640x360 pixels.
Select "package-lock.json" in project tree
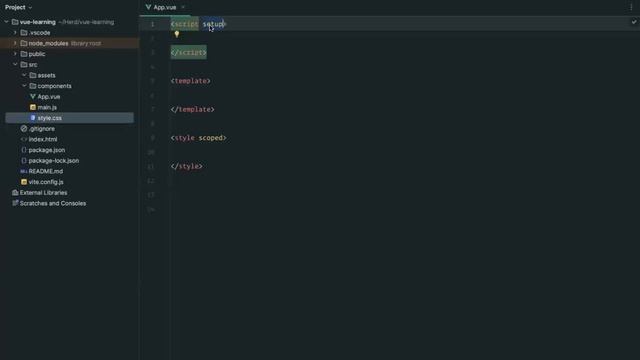click(x=54, y=160)
